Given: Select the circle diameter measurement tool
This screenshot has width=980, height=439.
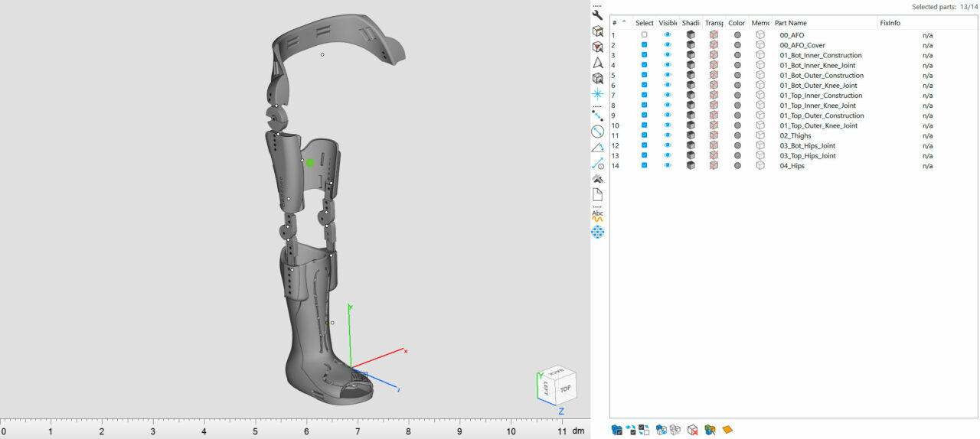Looking at the screenshot, I should tap(597, 132).
